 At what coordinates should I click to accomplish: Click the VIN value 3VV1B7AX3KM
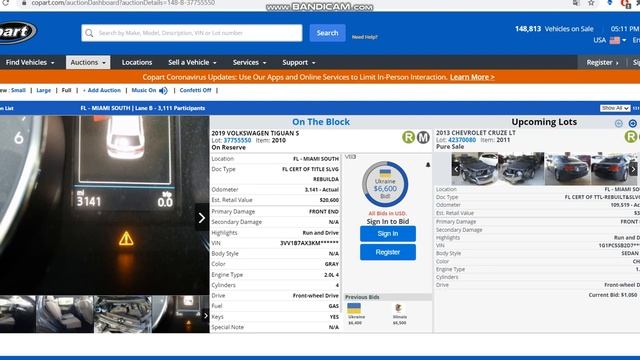pos(309,243)
